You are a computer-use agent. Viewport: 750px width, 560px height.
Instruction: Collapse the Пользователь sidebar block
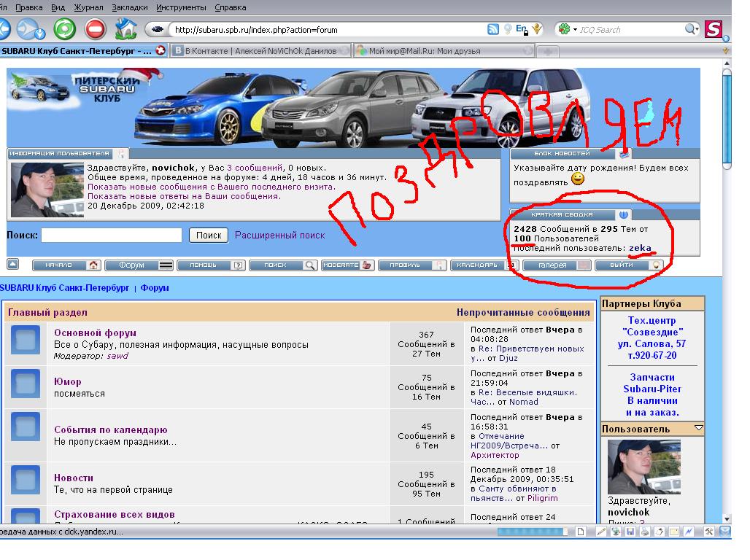click(x=698, y=429)
